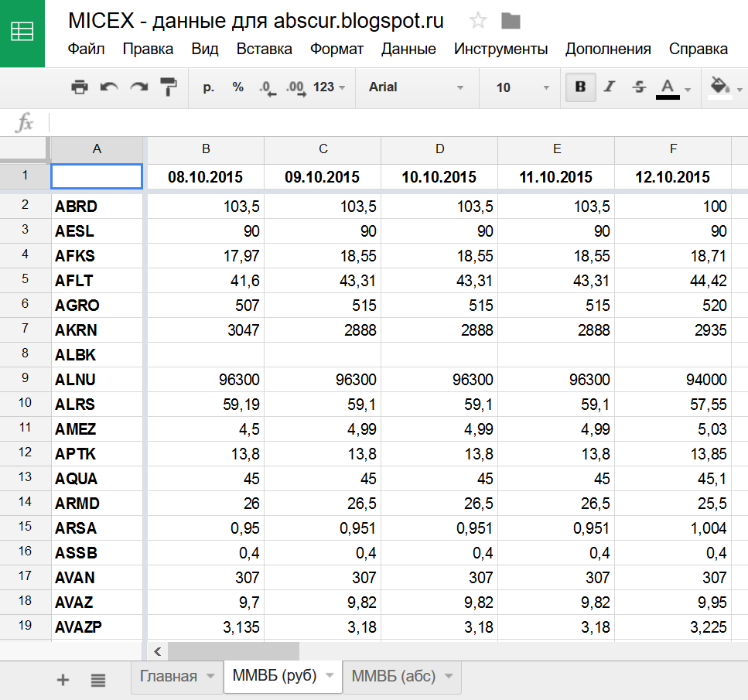Open ММВБ (руб) tab dropdown arrow
The width and height of the screenshot is (748, 700).
[330, 675]
